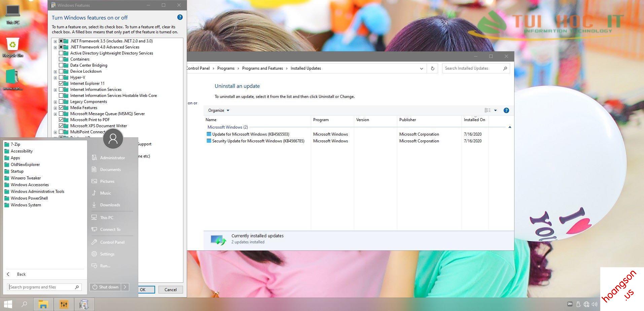Open Downloads from Start menu
The height and width of the screenshot is (311, 644).
coord(110,205)
